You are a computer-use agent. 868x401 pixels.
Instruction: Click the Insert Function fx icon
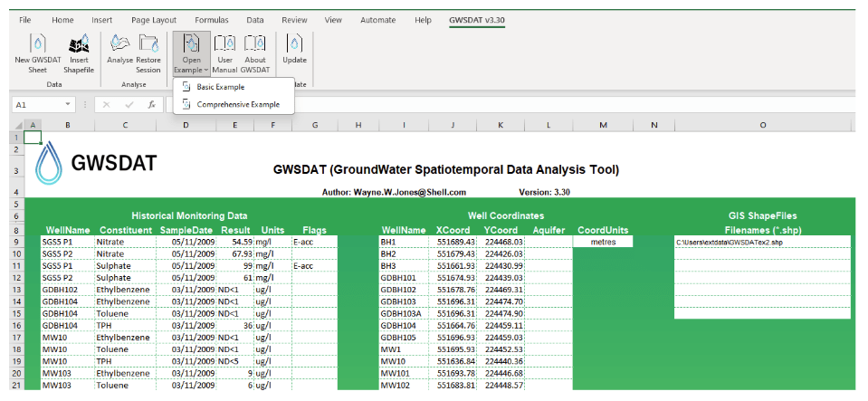click(x=151, y=104)
